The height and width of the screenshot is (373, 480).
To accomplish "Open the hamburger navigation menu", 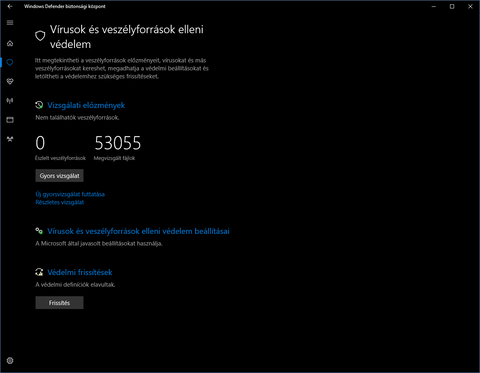I will (x=10, y=22).
